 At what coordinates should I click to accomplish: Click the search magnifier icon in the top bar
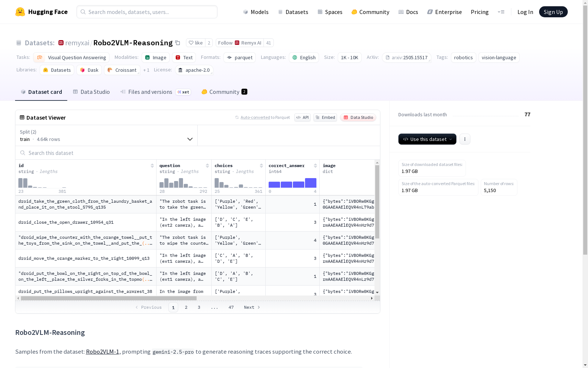point(83,12)
